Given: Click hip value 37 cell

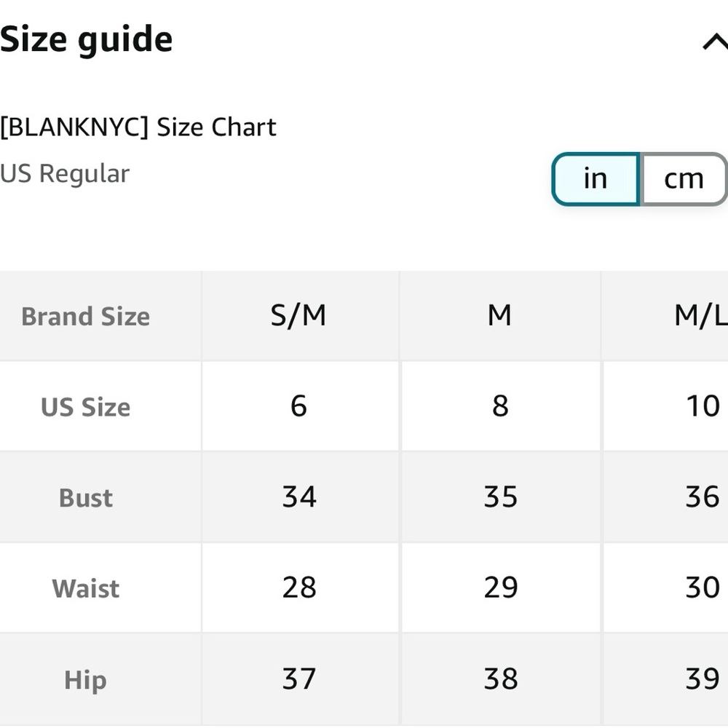Looking at the screenshot, I should tap(299, 678).
